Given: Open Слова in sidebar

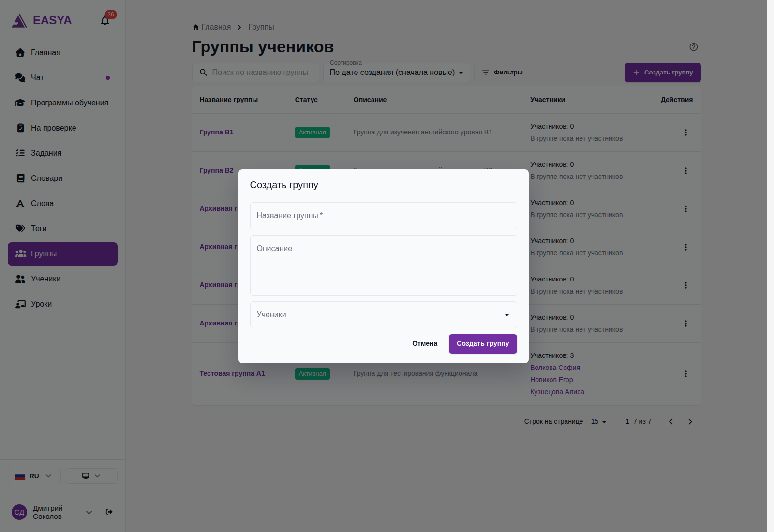Looking at the screenshot, I should click(62, 204).
